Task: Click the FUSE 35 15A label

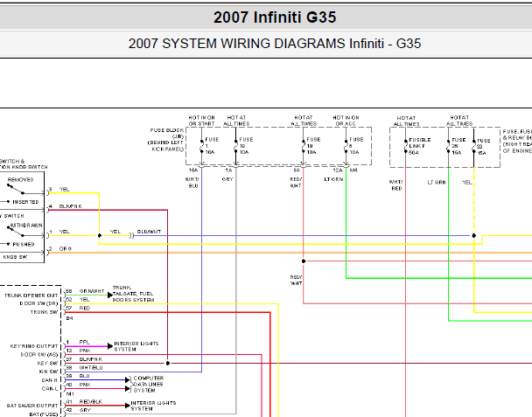Action: [x=458, y=146]
